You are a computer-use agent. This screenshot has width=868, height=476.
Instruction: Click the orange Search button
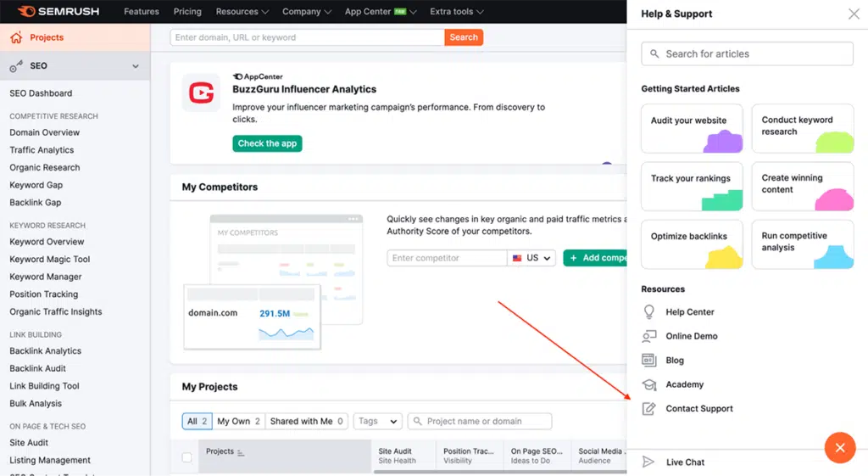[x=464, y=37]
